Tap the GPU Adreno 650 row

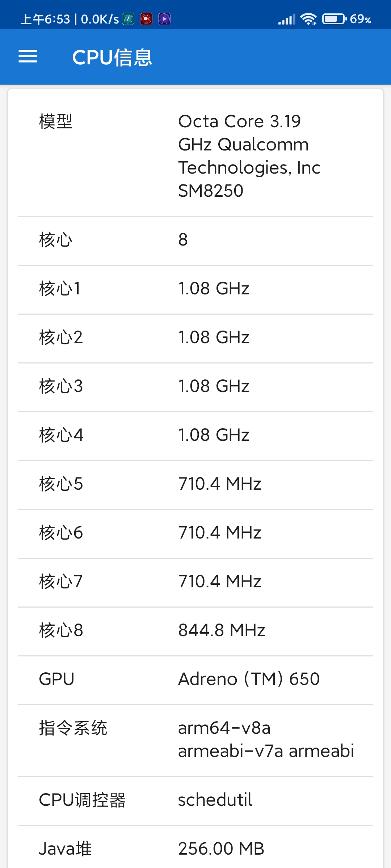pos(195,680)
